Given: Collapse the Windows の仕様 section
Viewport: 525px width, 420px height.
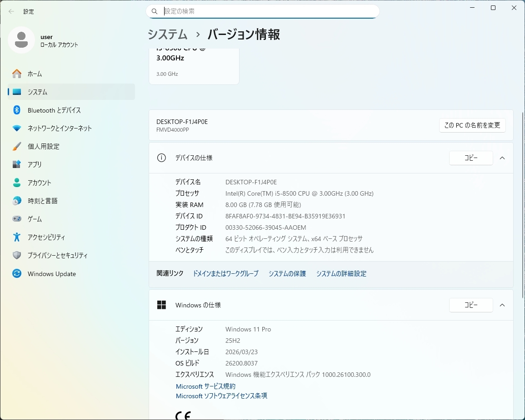Looking at the screenshot, I should click(502, 305).
